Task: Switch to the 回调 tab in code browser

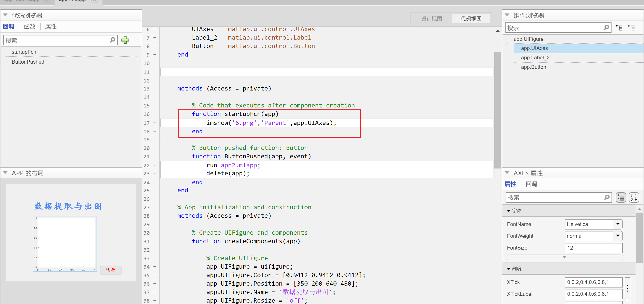Action: pos(8,27)
